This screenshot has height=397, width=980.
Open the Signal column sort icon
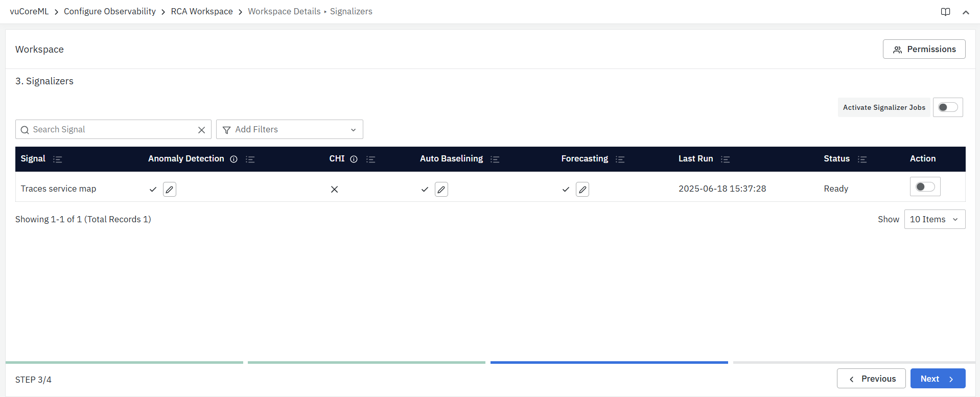click(x=58, y=159)
